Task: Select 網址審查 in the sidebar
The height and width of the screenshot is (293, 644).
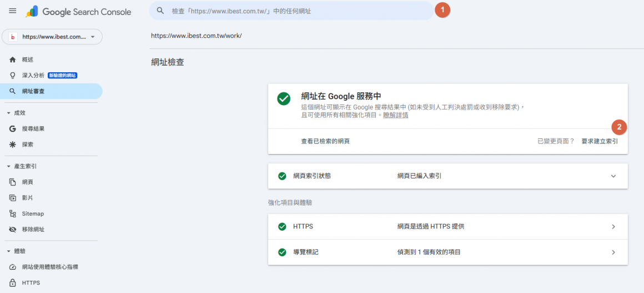Action: [33, 91]
